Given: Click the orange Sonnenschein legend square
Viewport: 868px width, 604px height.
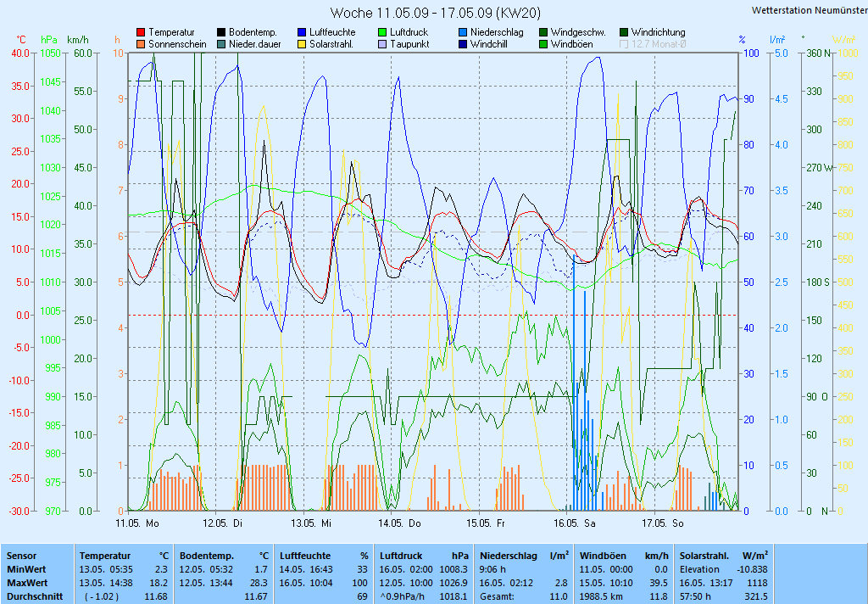Looking at the screenshot, I should point(141,44).
